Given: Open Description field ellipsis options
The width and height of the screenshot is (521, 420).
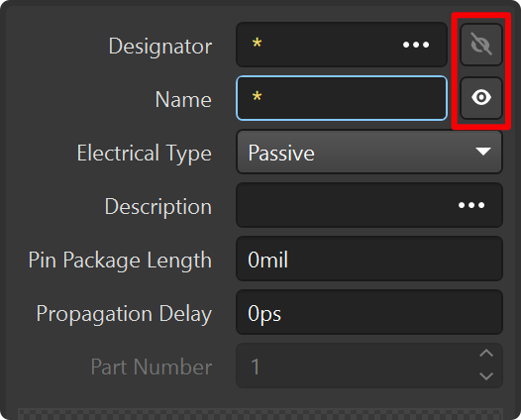Looking at the screenshot, I should tap(471, 205).
